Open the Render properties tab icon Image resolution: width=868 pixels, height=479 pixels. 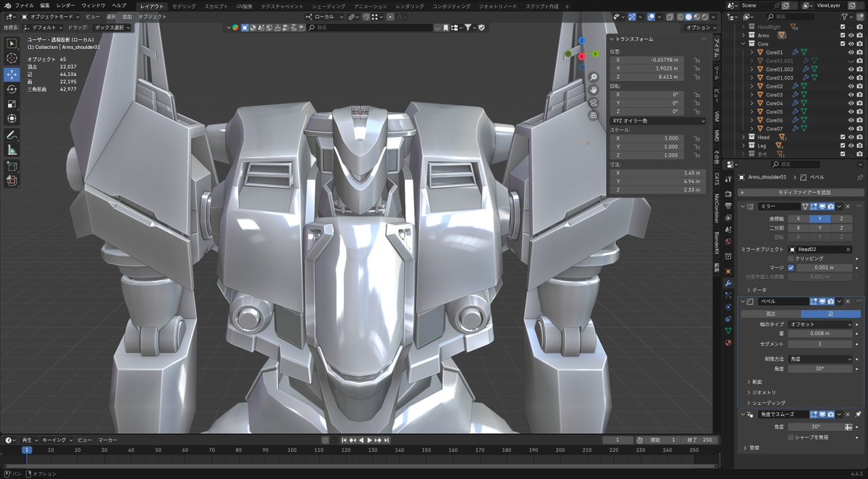(x=728, y=193)
